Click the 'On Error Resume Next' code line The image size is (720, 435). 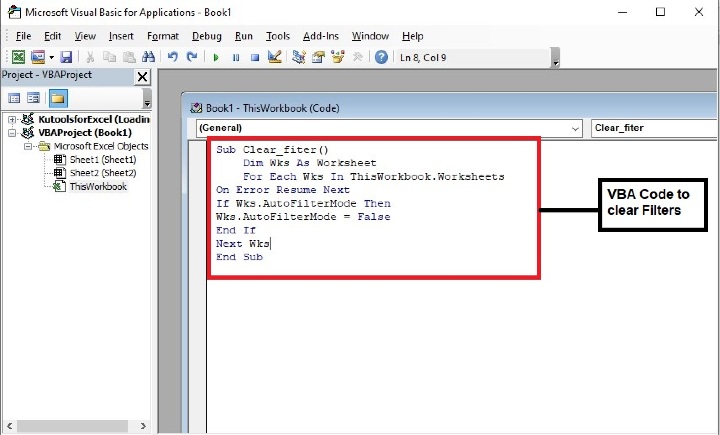point(283,190)
